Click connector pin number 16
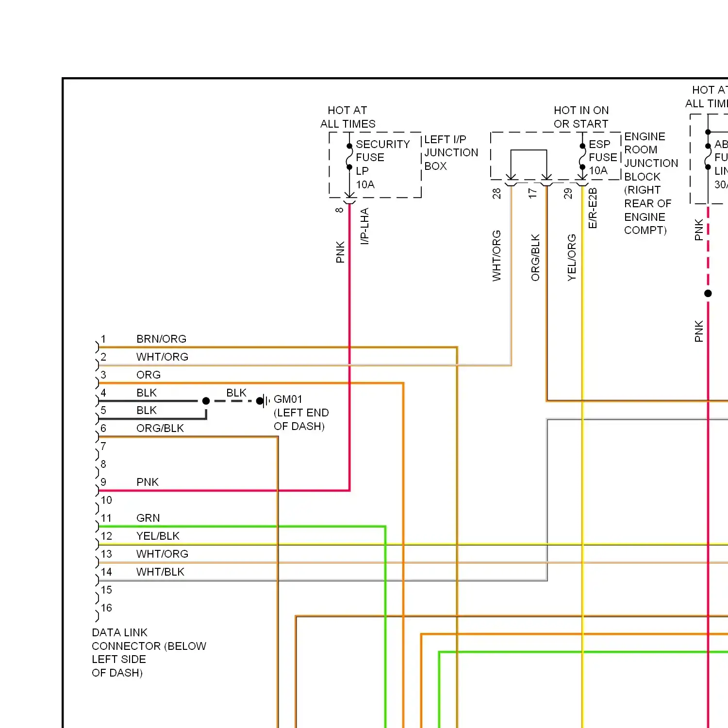 point(106,608)
